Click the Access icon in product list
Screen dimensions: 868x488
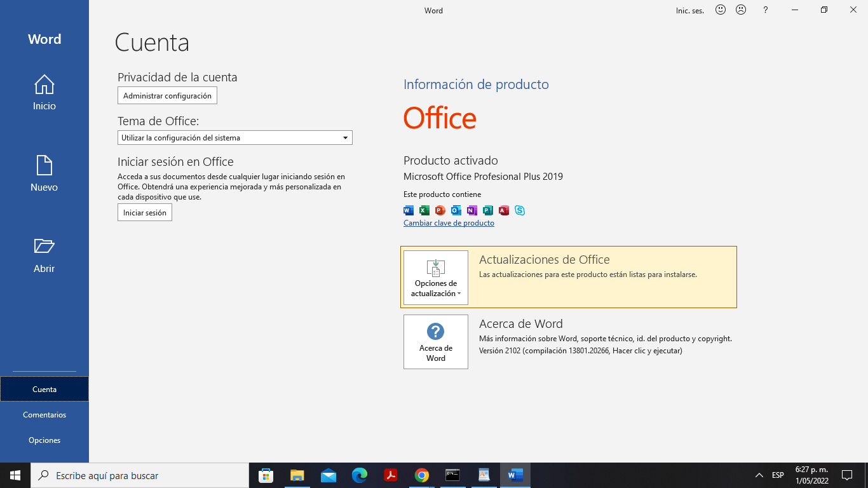[504, 210]
